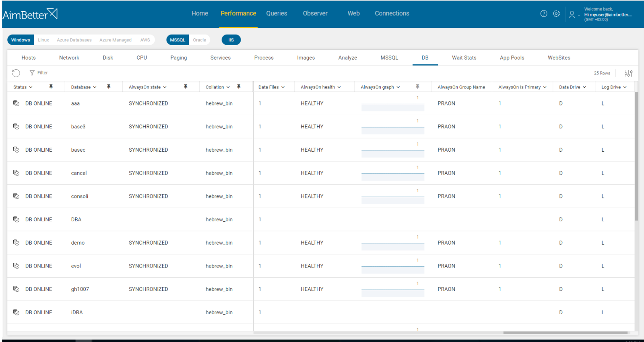The image size is (644, 342).
Task: Switch to the Wait Stats tab
Action: pos(464,58)
